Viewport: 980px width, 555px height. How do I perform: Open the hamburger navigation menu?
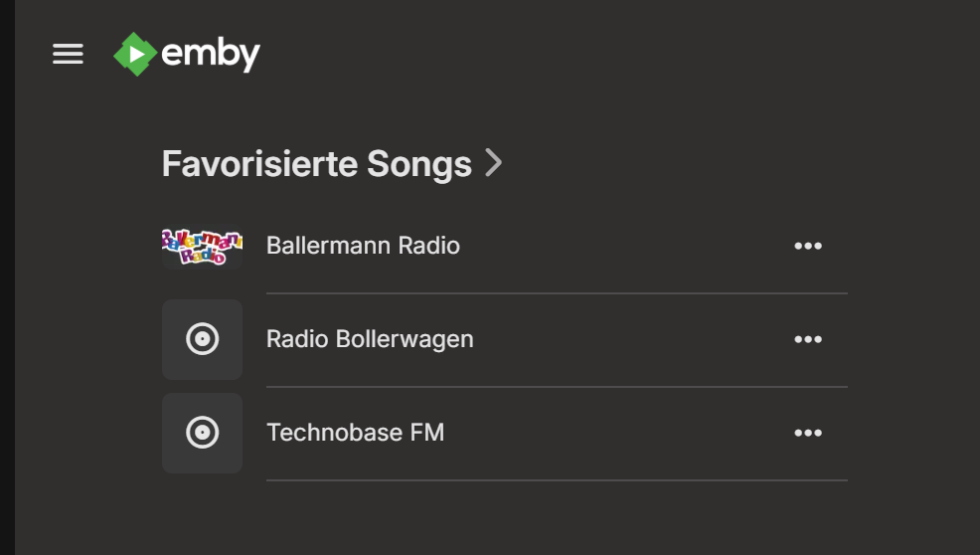(68, 54)
